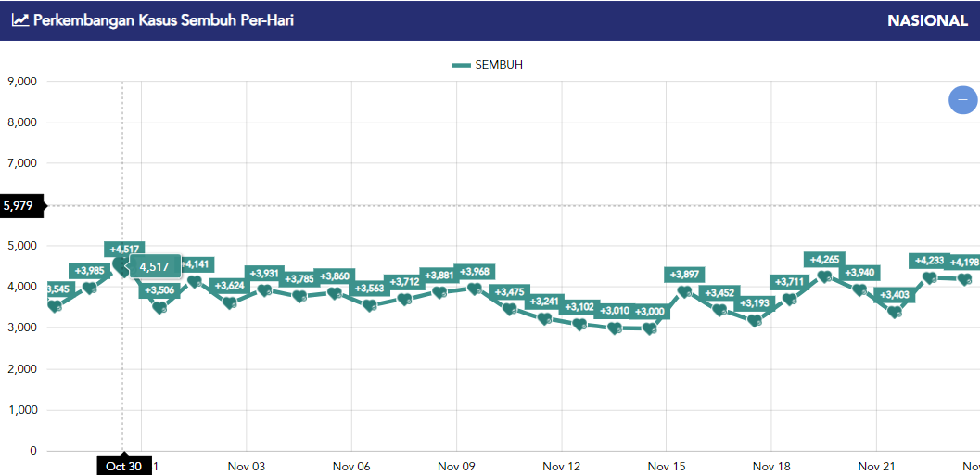Click the heart marker for +3,000
The image size is (980, 475).
[x=649, y=328]
